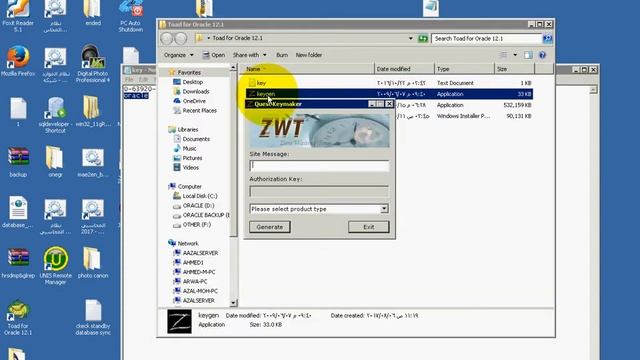Open the ended folder on the desktop
The width and height of the screenshot is (640, 360).
click(x=93, y=13)
